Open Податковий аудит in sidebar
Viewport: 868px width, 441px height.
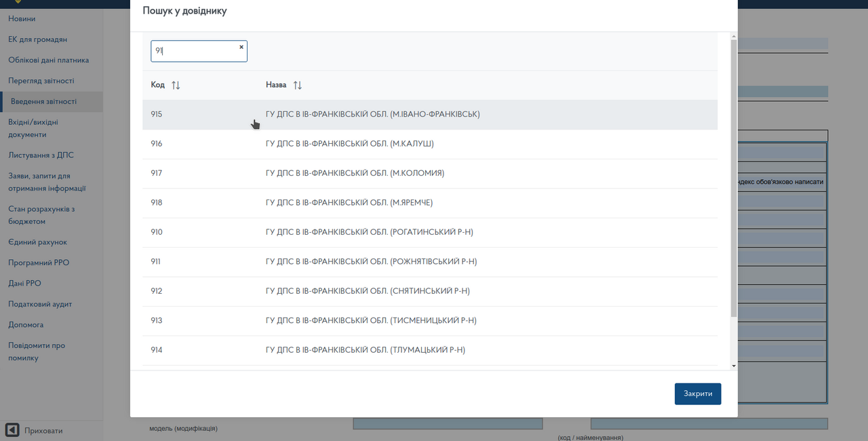coord(40,304)
